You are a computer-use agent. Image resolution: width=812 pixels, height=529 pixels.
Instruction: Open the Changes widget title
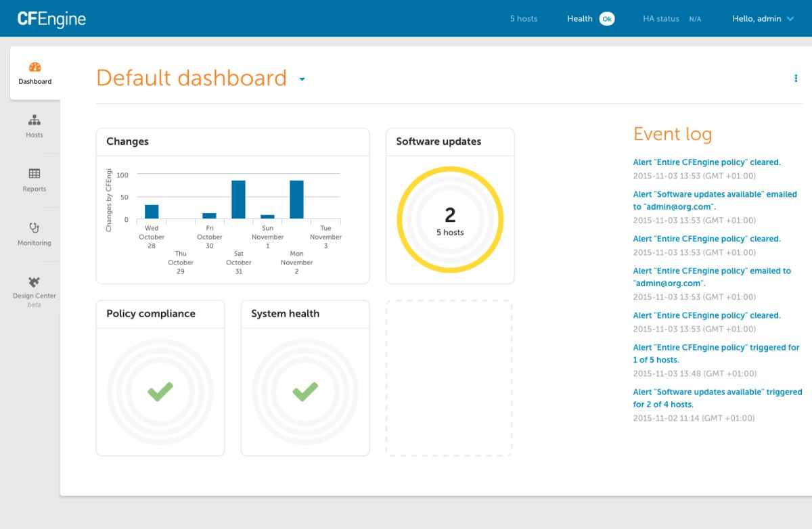tap(127, 141)
